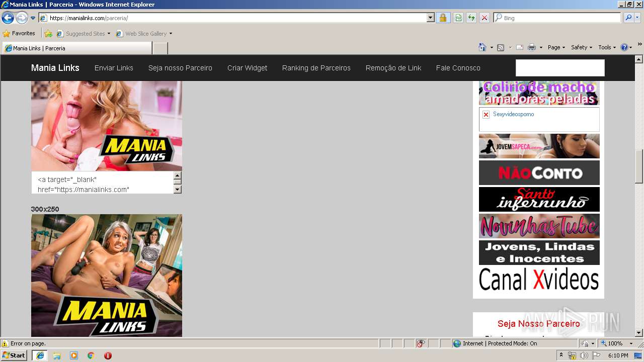
Task: Open a new blank tab
Action: [160, 48]
